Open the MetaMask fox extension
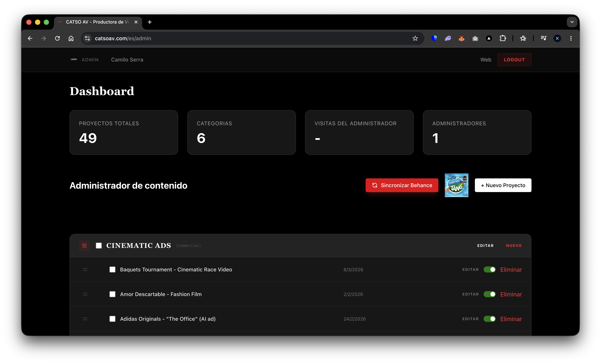The height and width of the screenshot is (364, 601). (x=462, y=38)
